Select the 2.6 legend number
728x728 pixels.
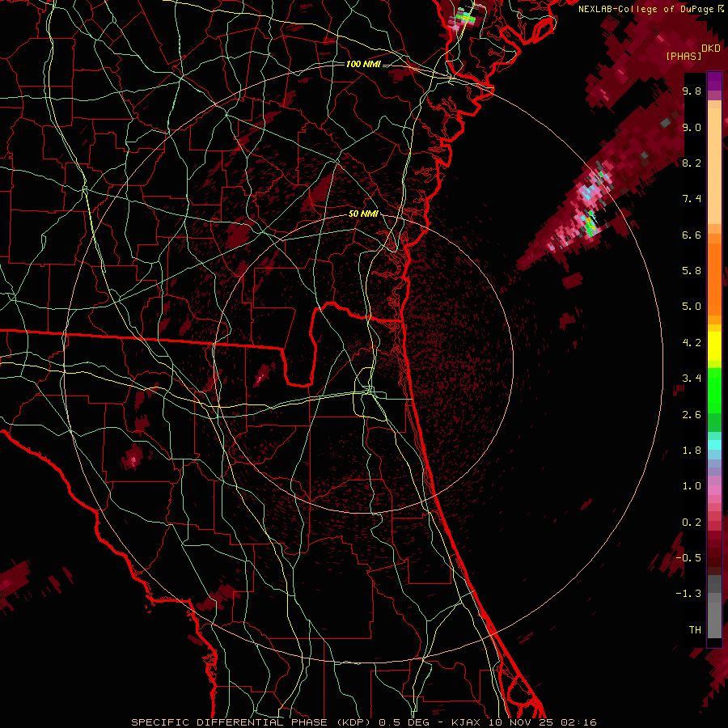(x=692, y=415)
